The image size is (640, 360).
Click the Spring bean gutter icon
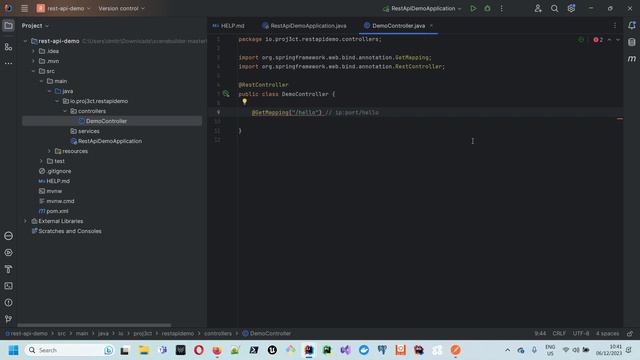tap(226, 94)
